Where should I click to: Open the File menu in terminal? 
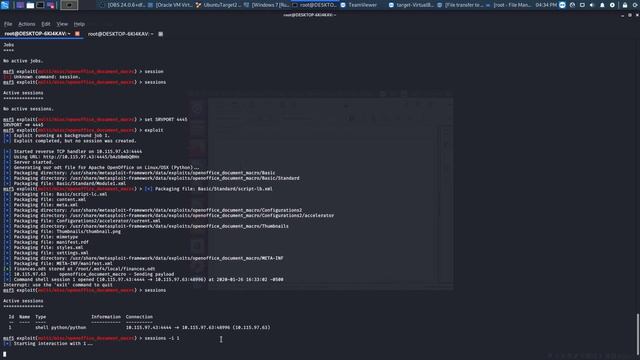pos(8,24)
